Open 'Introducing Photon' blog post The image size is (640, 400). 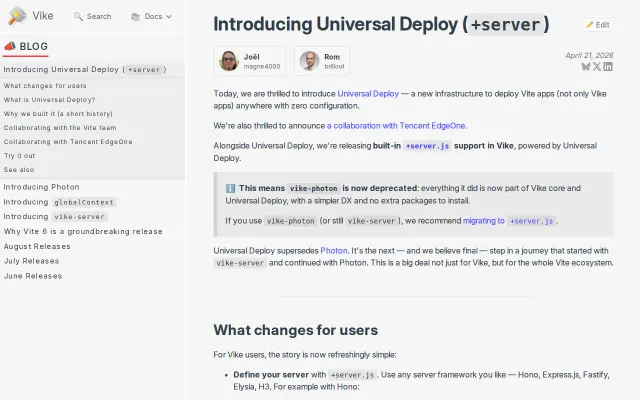(41, 187)
